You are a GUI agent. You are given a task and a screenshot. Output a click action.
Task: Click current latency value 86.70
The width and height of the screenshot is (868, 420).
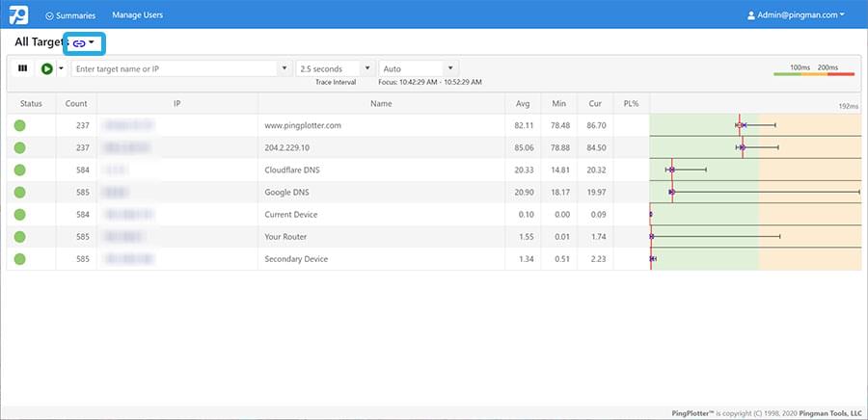(x=596, y=125)
